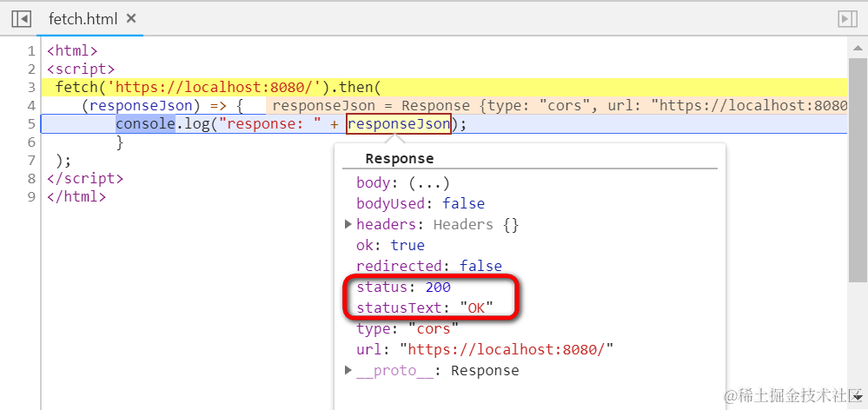Click the redirected: false property
Screen dimensions: 868x410
click(x=429, y=266)
